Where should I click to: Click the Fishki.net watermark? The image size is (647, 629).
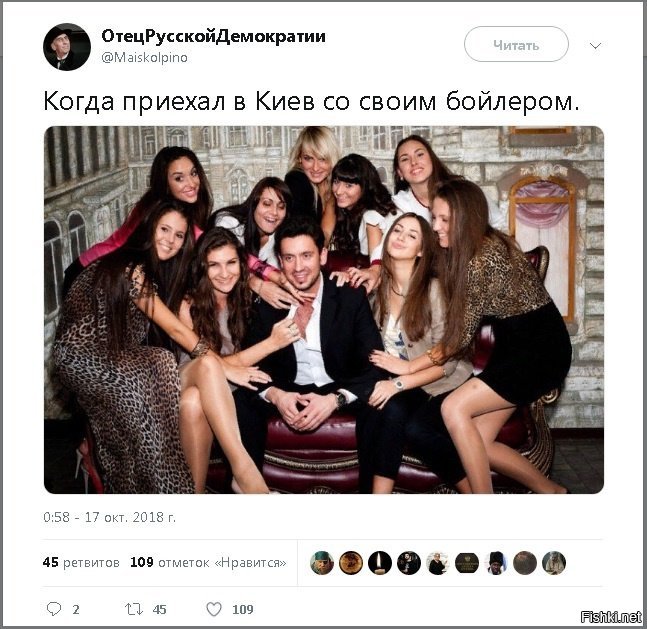click(x=611, y=617)
